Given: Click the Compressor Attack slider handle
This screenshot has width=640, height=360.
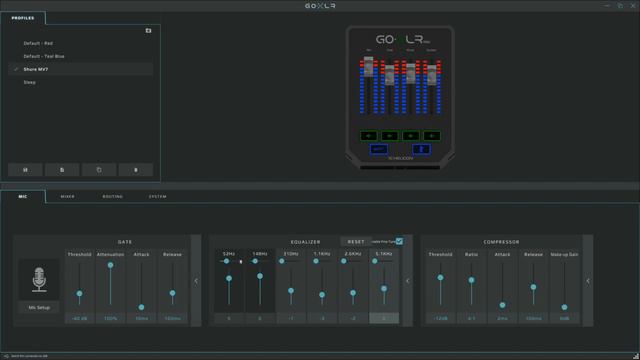Looking at the screenshot, I should (x=502, y=305).
